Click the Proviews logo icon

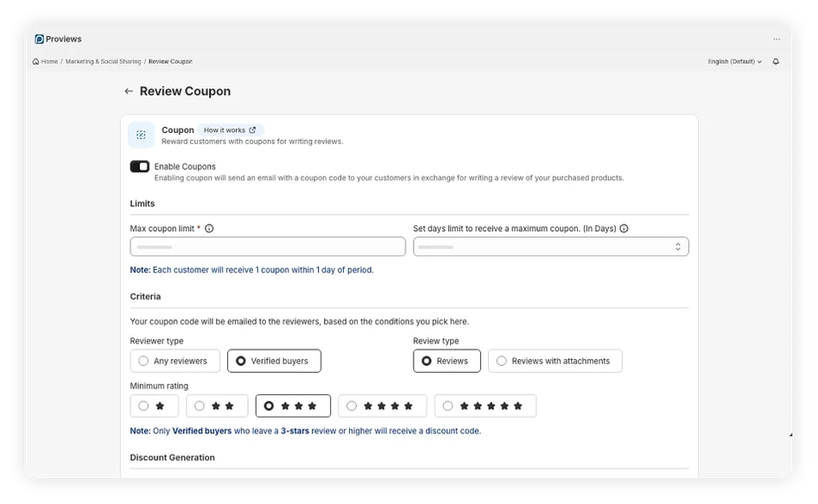point(39,39)
